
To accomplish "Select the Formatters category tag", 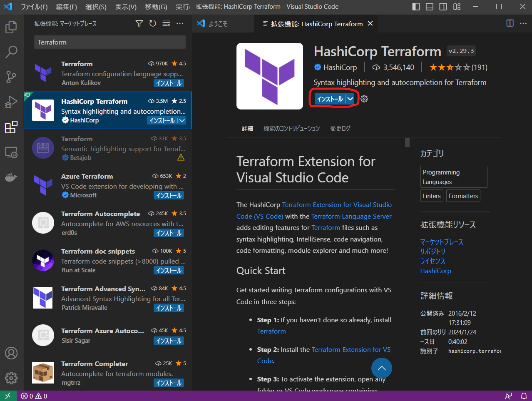I will tap(463, 196).
